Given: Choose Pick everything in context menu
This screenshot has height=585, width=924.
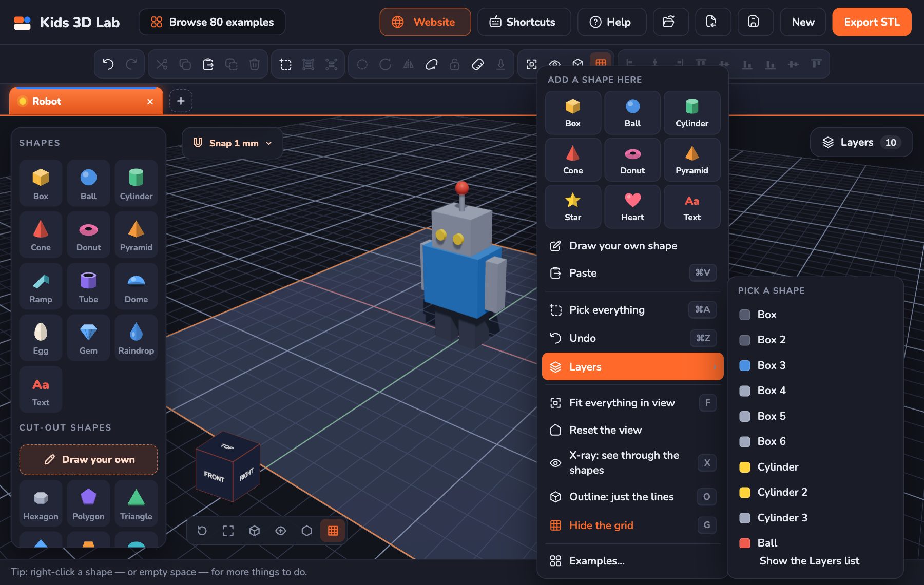Looking at the screenshot, I should [632, 309].
